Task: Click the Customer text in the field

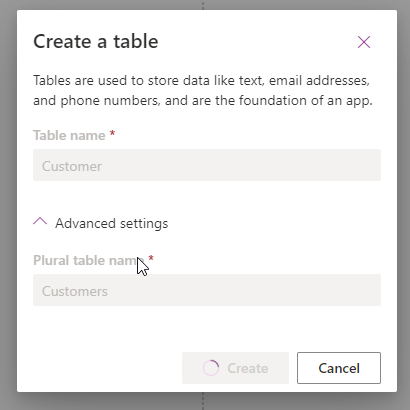Action: click(72, 166)
